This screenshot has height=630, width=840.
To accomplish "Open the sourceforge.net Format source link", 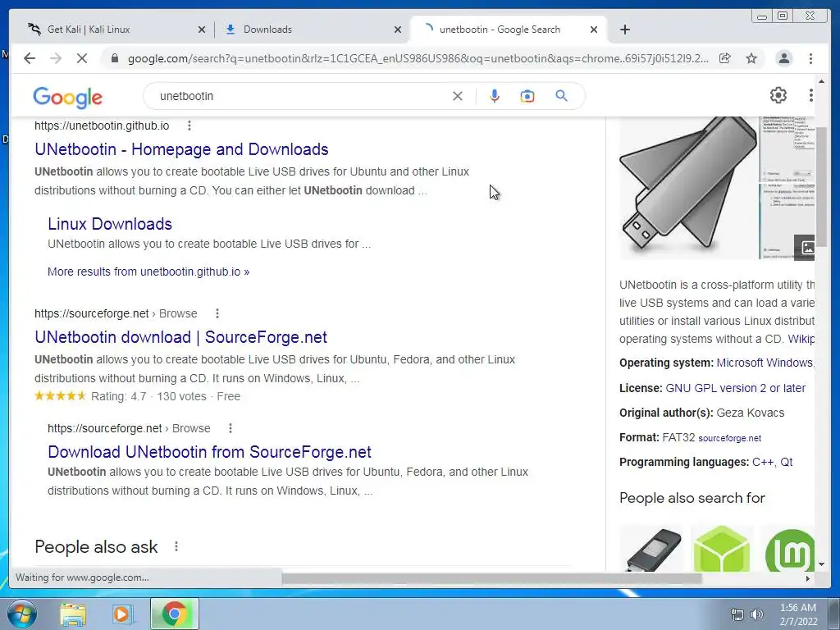I will (x=729, y=438).
